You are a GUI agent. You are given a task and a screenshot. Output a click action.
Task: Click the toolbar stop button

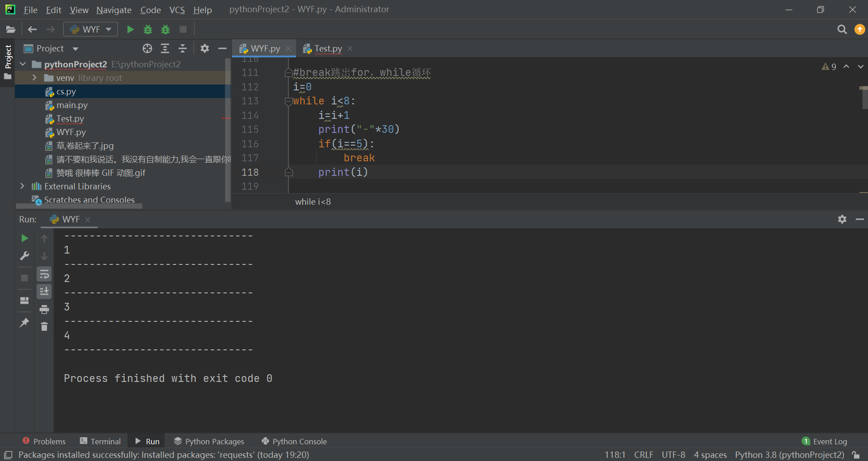coord(183,29)
